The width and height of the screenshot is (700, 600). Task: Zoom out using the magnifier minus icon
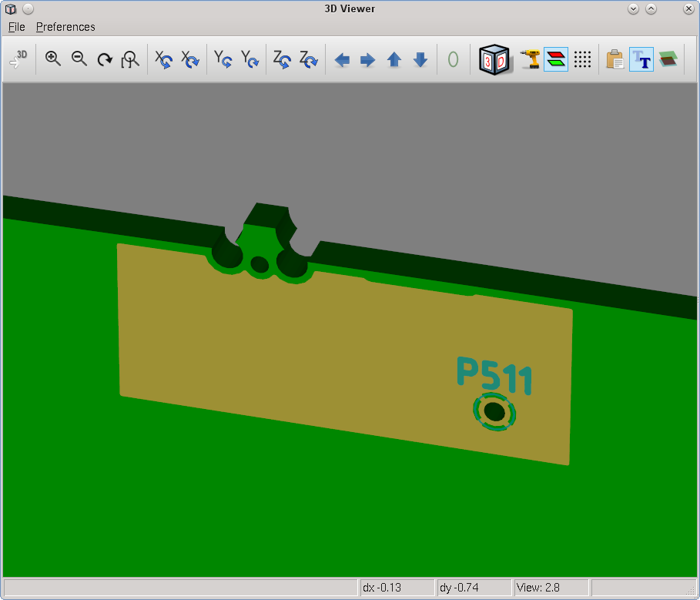coord(79,59)
